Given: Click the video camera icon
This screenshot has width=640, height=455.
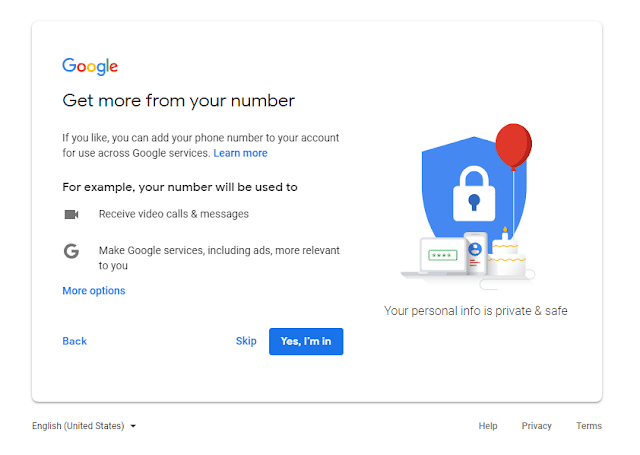Looking at the screenshot, I should (x=71, y=214).
